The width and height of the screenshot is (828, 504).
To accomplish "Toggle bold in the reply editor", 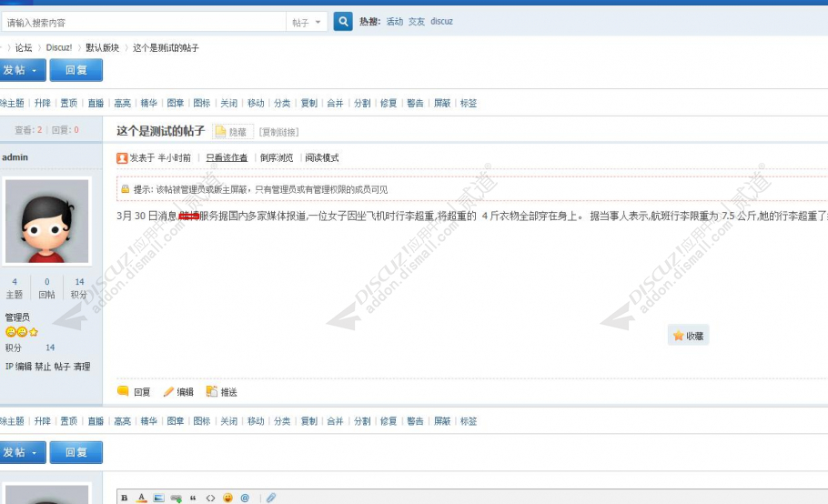I will (x=125, y=498).
